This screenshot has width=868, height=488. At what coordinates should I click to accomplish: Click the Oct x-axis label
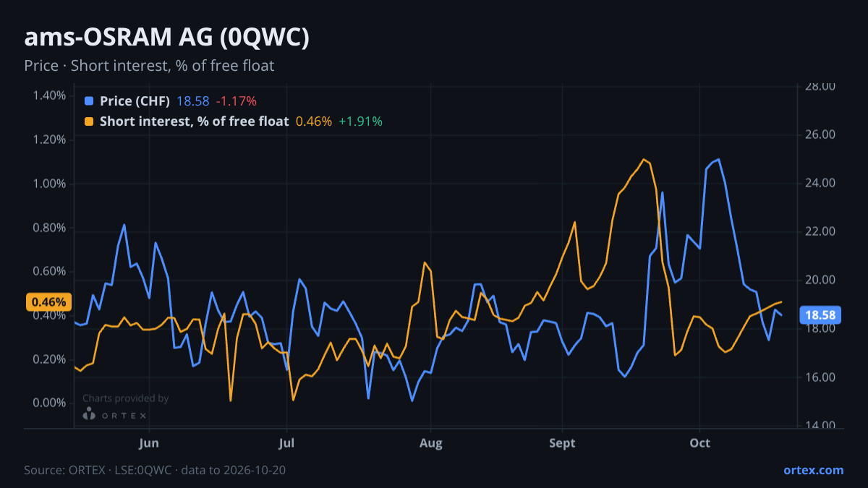699,442
